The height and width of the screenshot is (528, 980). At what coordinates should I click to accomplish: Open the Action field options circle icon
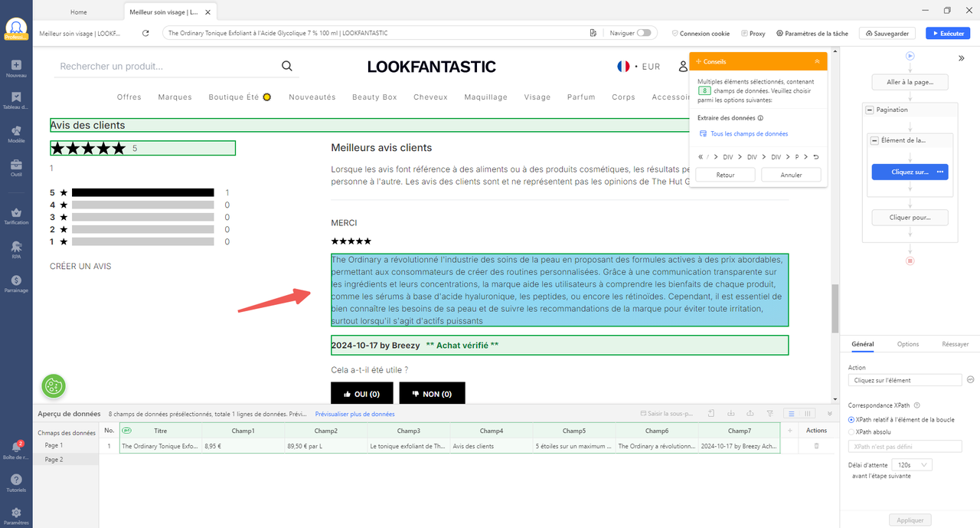point(970,380)
